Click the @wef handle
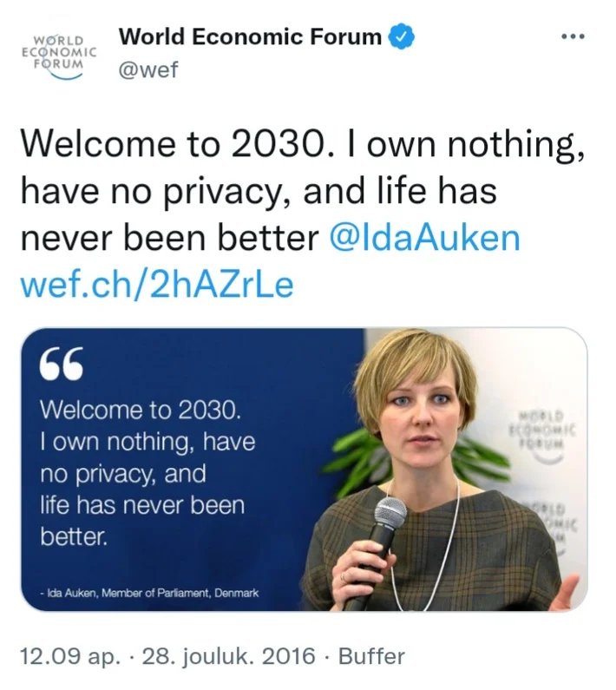 tap(147, 69)
